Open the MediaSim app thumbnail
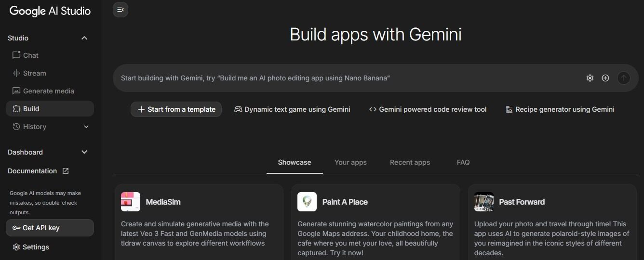Viewport: 644px width, 260px height. click(x=131, y=202)
